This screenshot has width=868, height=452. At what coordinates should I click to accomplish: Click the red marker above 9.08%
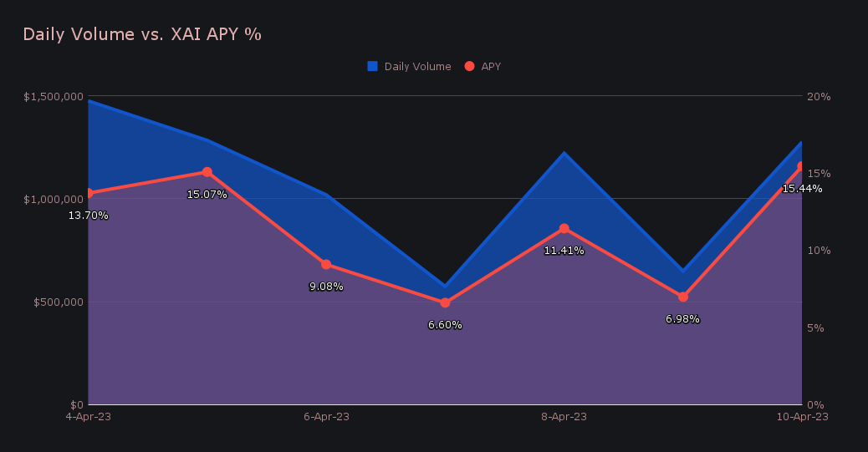click(326, 265)
